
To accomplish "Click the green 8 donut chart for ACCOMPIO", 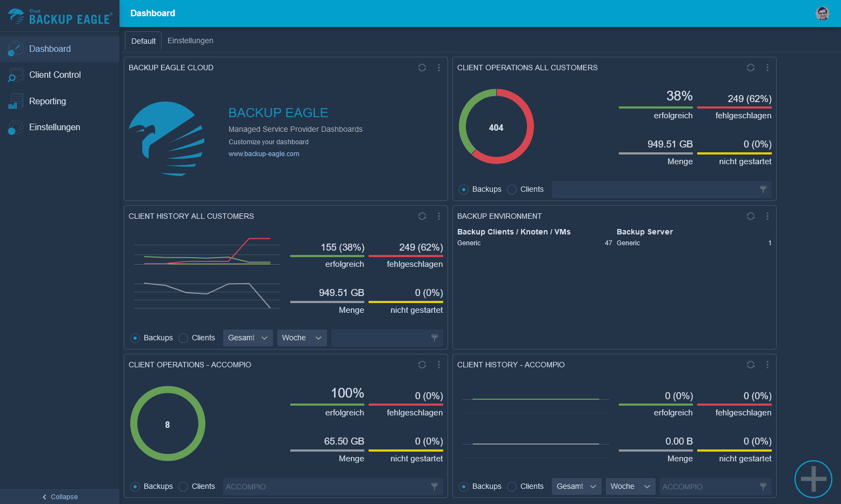I will click(x=168, y=424).
